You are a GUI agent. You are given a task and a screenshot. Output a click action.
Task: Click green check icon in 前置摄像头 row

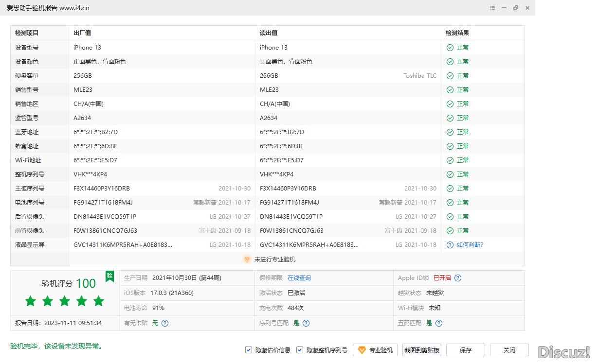450,231
